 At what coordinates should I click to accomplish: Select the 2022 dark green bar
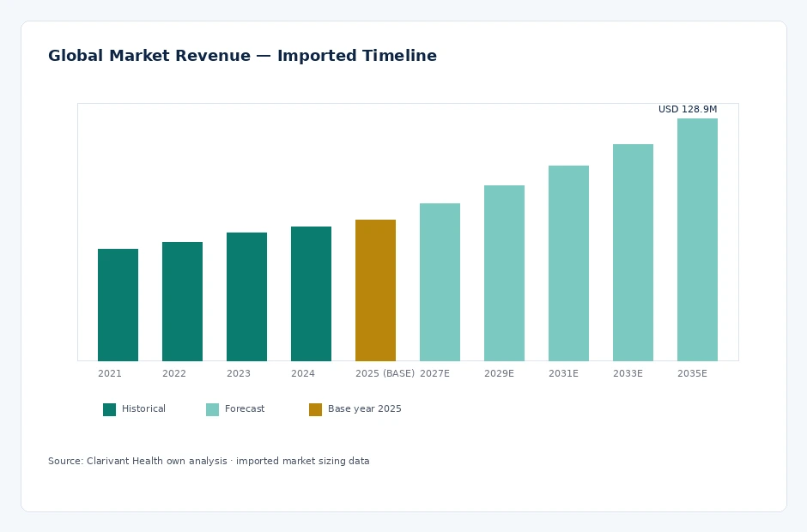(x=182, y=301)
